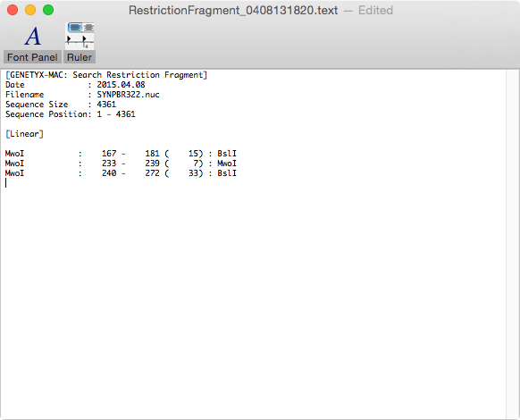The height and width of the screenshot is (420, 520).
Task: Open the Font Panel icon
Action: click(x=32, y=36)
